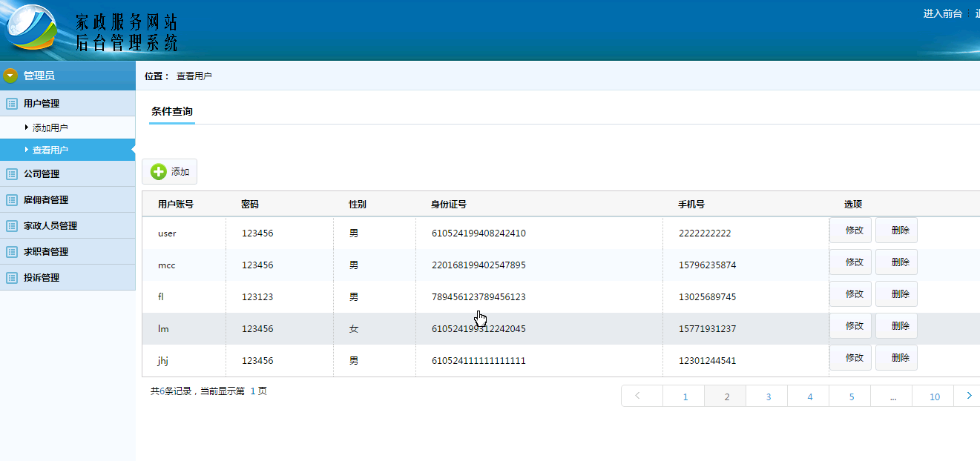Select the username cell 'mcc'
The width and height of the screenshot is (980, 461).
point(167,265)
